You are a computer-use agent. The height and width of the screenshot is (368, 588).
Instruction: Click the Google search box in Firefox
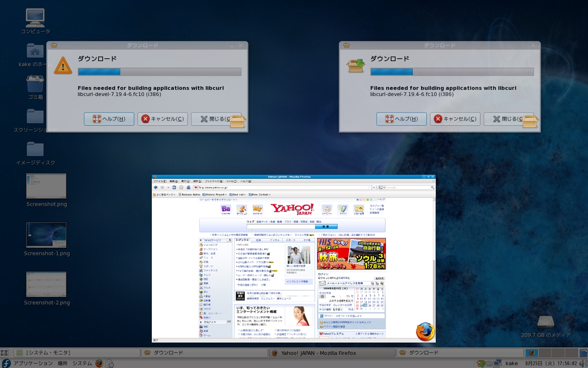(x=408, y=187)
